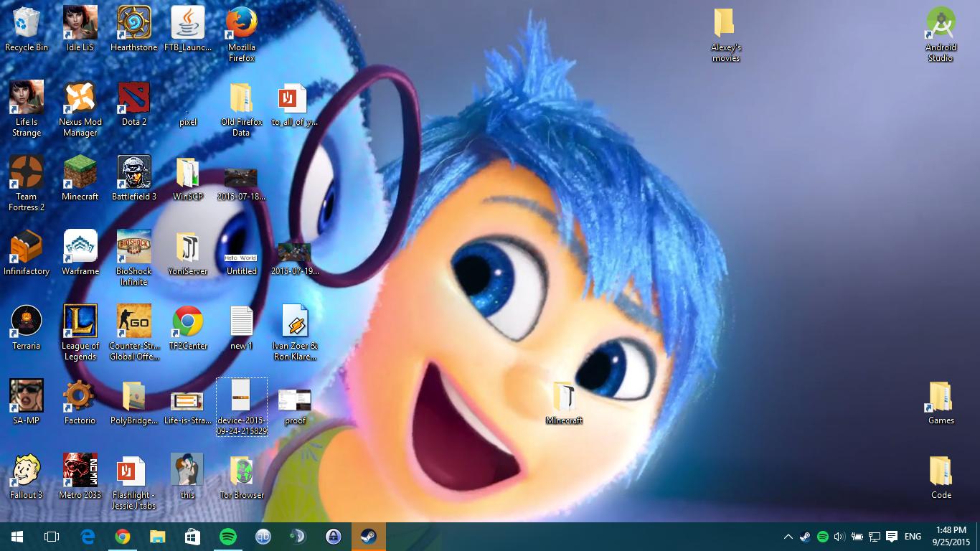
Task: Select the Old Firefox Data folder
Action: pos(242,108)
